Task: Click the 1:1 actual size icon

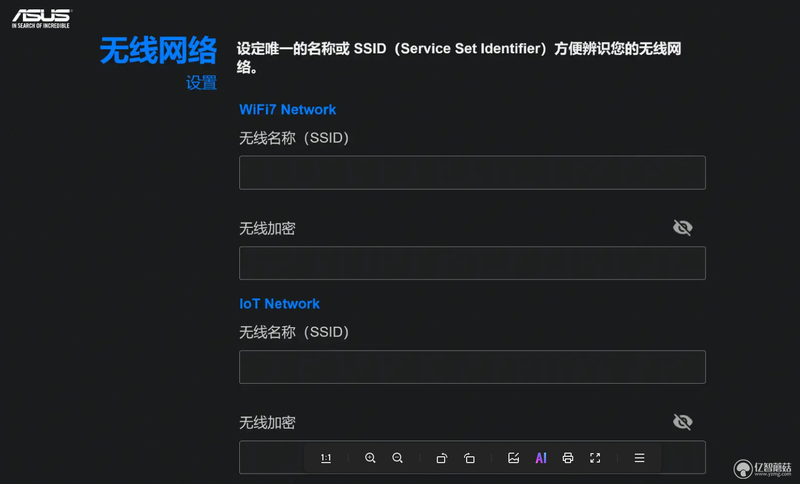Action: [326, 458]
